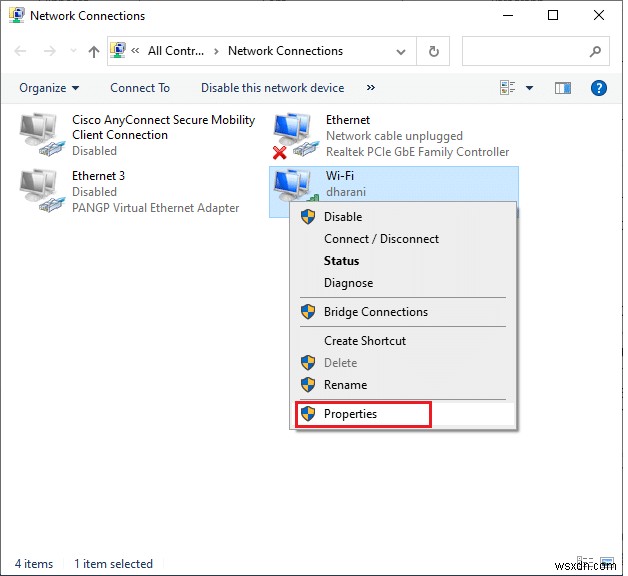Click the address bar location icon

(118, 50)
